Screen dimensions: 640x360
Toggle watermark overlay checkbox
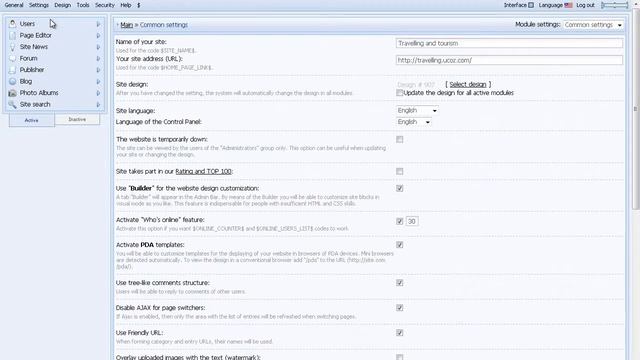400,357
